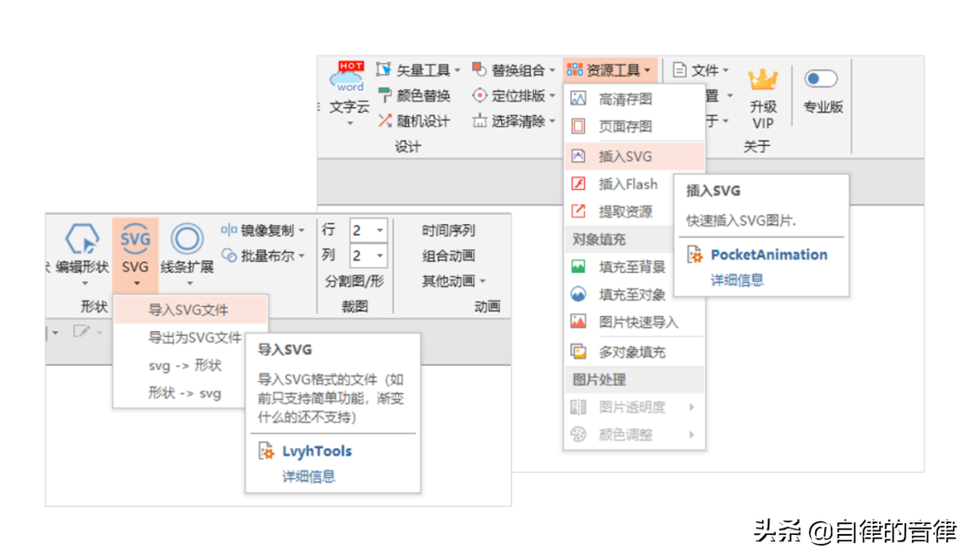This screenshot has width=973, height=560.
Task: Open the SVG button dropdown arrow
Action: click(x=136, y=284)
